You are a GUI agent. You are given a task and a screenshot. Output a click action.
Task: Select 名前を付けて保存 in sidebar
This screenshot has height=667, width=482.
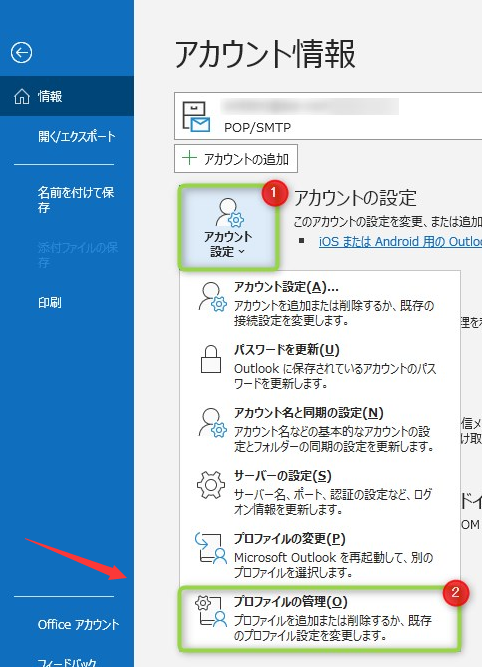tap(76, 200)
